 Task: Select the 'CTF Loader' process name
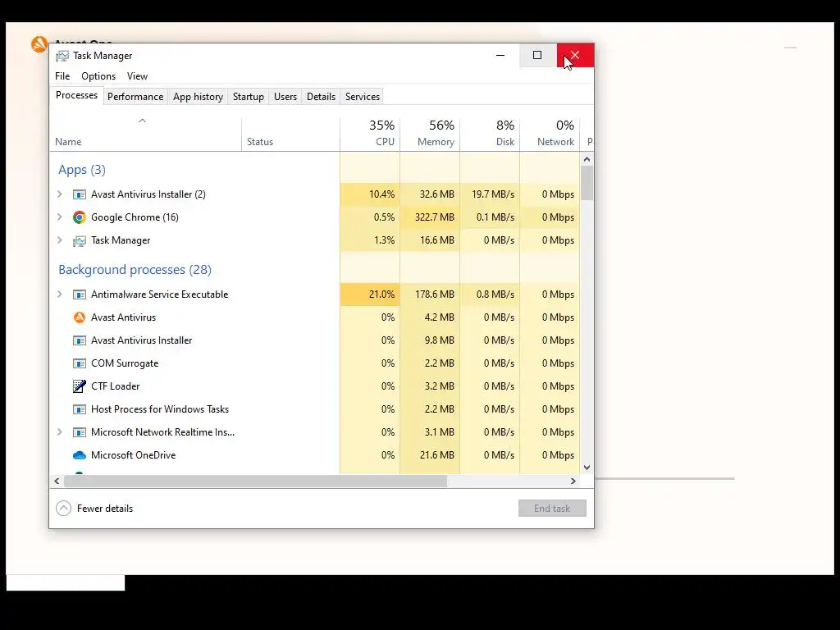point(115,386)
